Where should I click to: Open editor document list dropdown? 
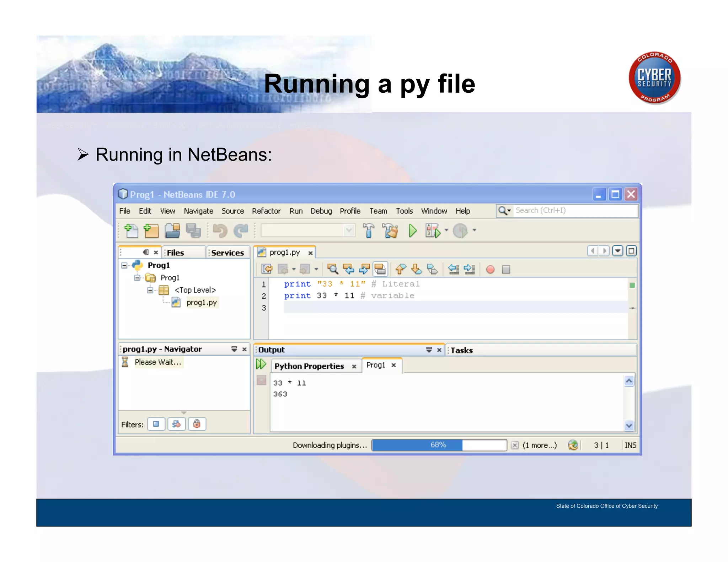[618, 251]
